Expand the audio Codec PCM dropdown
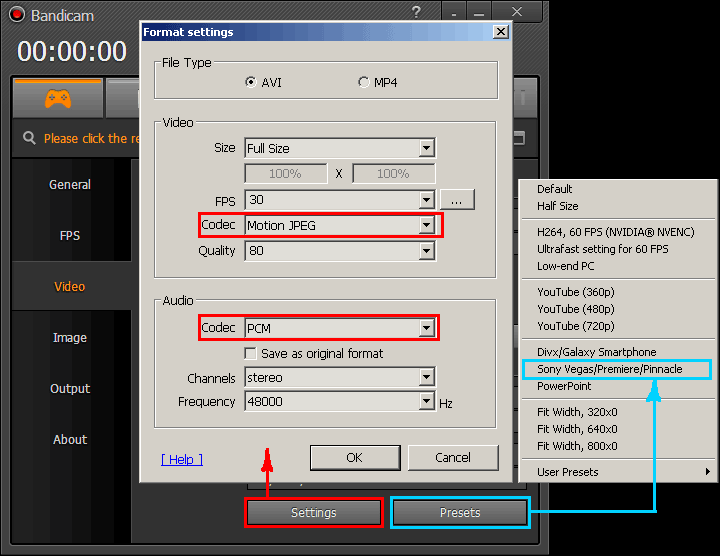 tap(427, 328)
